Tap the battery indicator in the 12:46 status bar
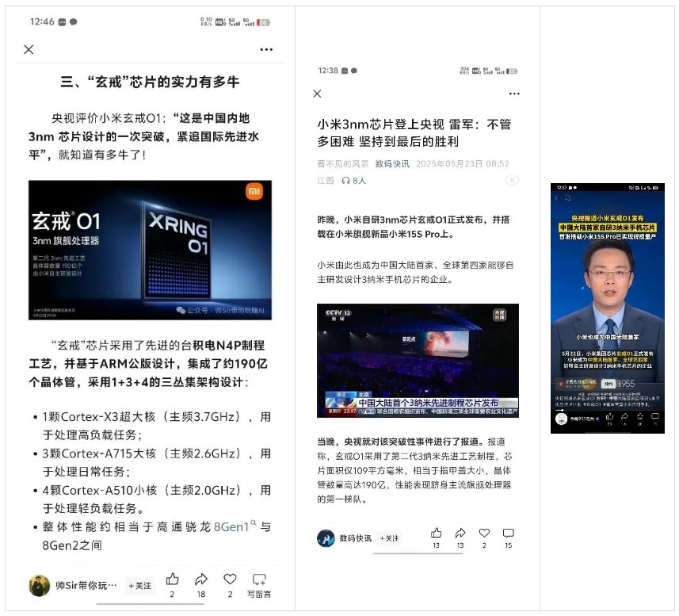679x616 pixels. tap(263, 22)
